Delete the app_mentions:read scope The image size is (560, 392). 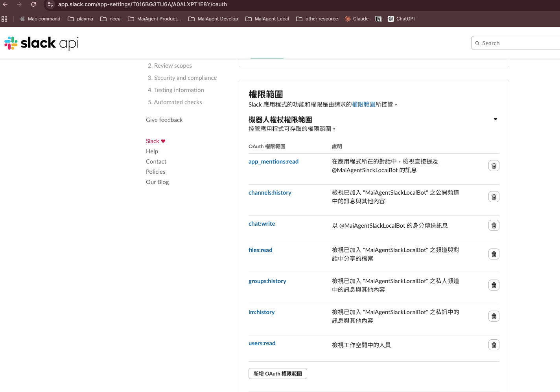click(x=494, y=166)
